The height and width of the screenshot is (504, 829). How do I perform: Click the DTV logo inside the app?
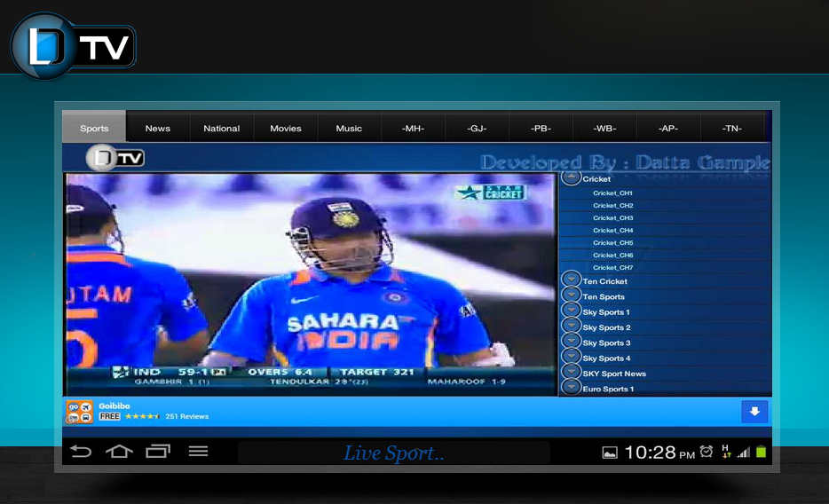click(115, 157)
